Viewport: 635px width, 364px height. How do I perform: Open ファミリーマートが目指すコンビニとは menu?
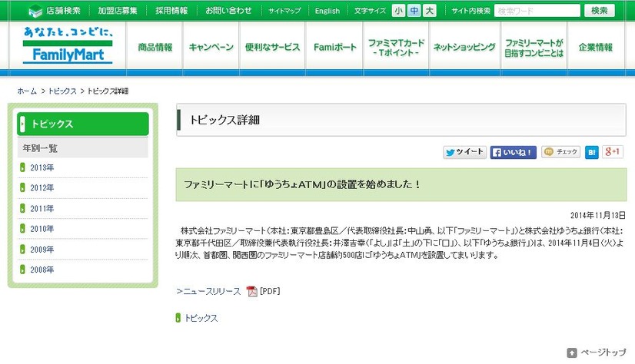534,48
